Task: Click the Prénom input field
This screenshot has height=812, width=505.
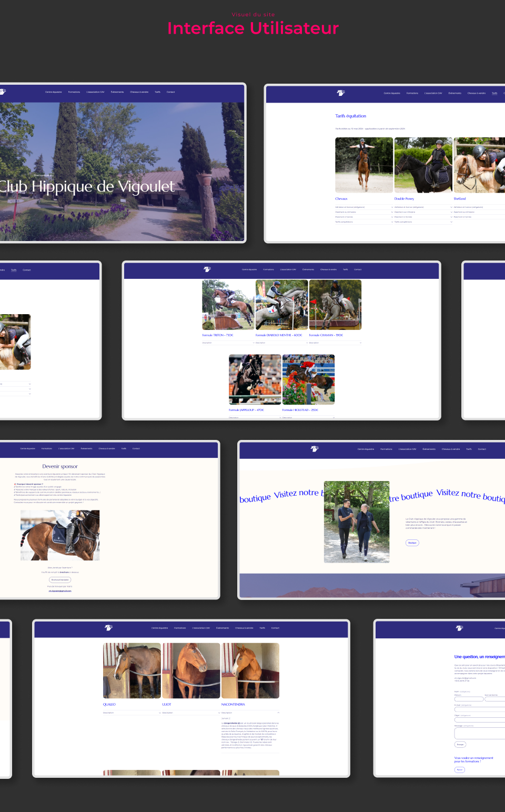Action: point(469,699)
